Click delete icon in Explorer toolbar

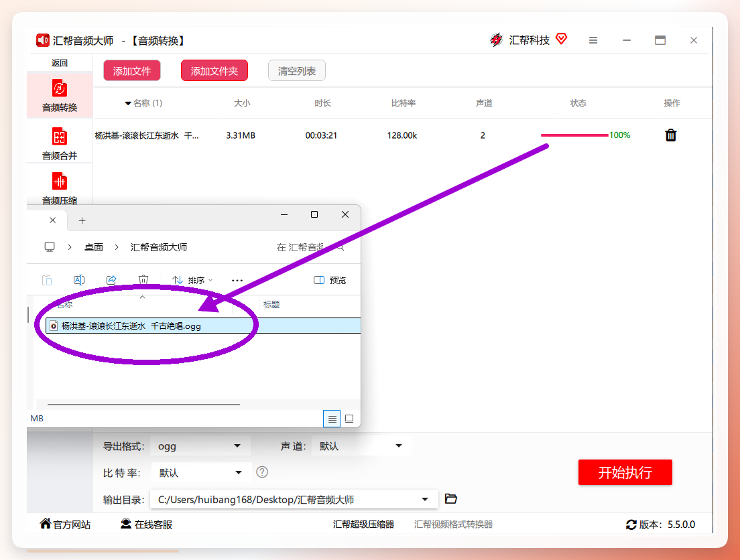(x=143, y=280)
